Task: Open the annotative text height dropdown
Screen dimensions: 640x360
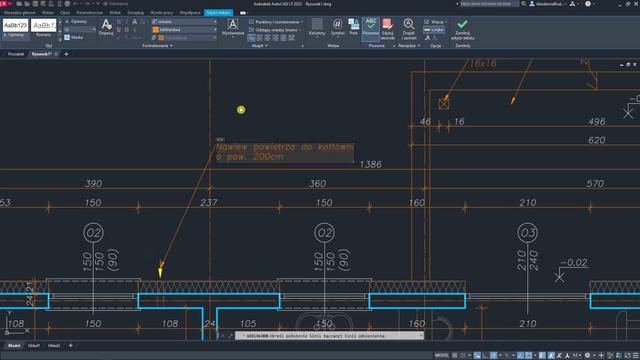Action: [x=80, y=30]
